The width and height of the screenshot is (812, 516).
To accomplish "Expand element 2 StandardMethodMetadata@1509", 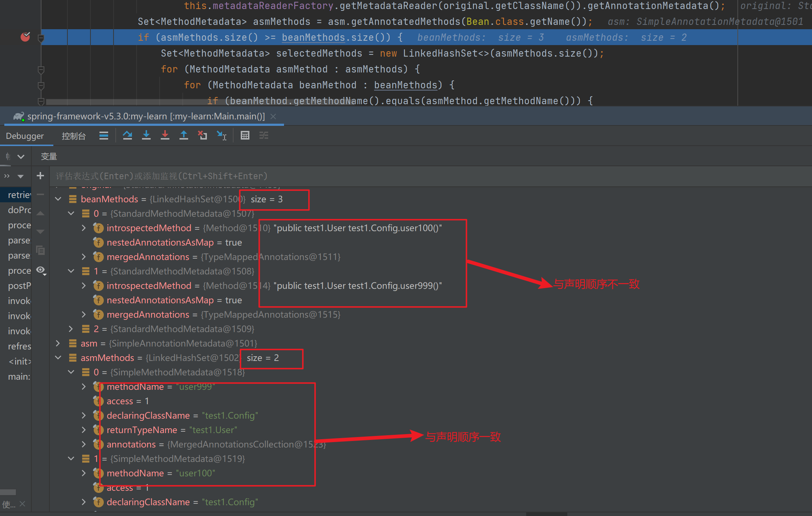I will tap(71, 329).
